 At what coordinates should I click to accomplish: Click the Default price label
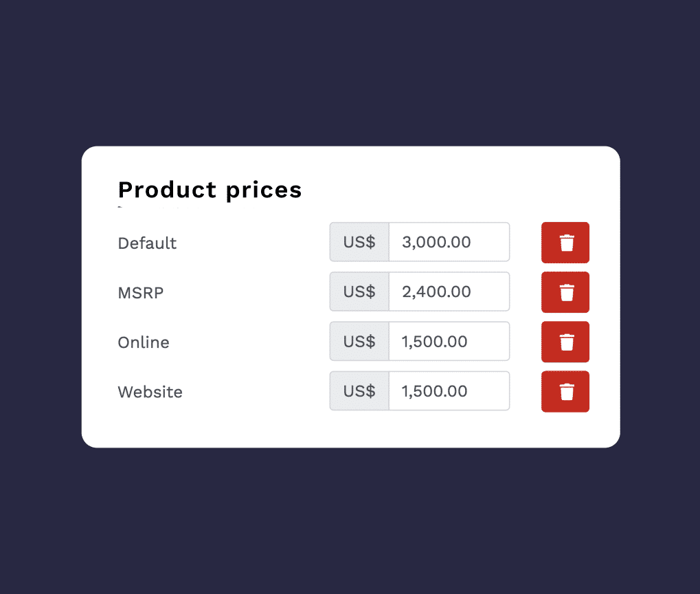click(x=147, y=243)
